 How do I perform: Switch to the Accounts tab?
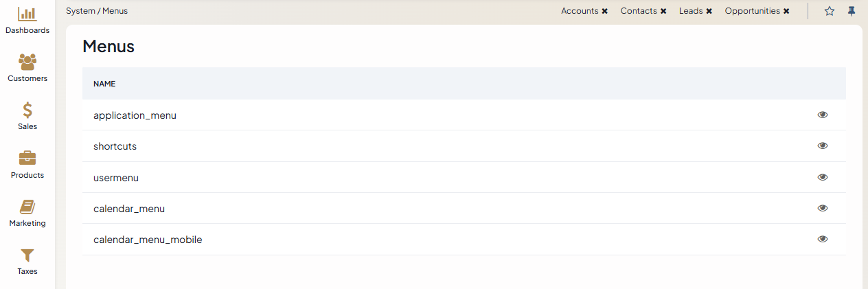[580, 11]
